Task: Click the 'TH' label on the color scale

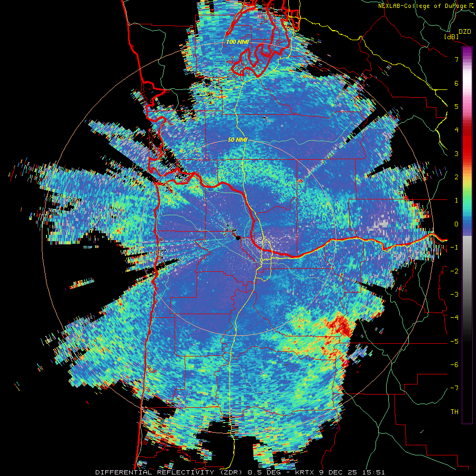Action: [454, 412]
